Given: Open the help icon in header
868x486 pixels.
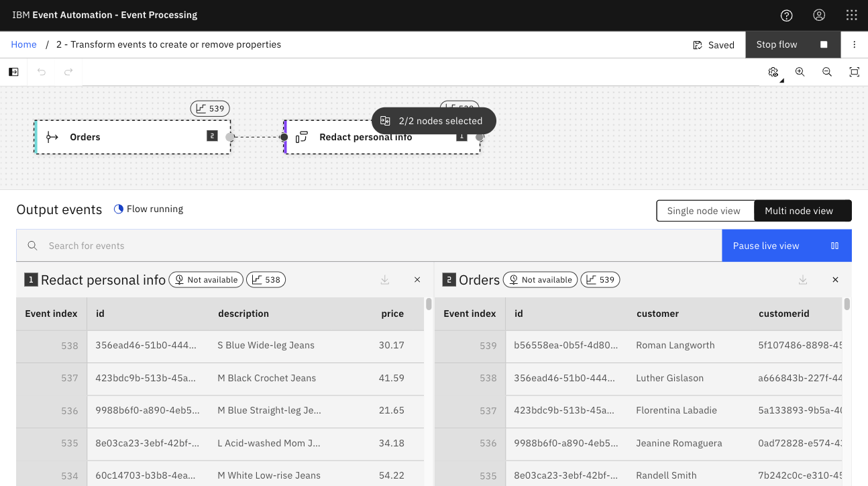Looking at the screenshot, I should (787, 15).
